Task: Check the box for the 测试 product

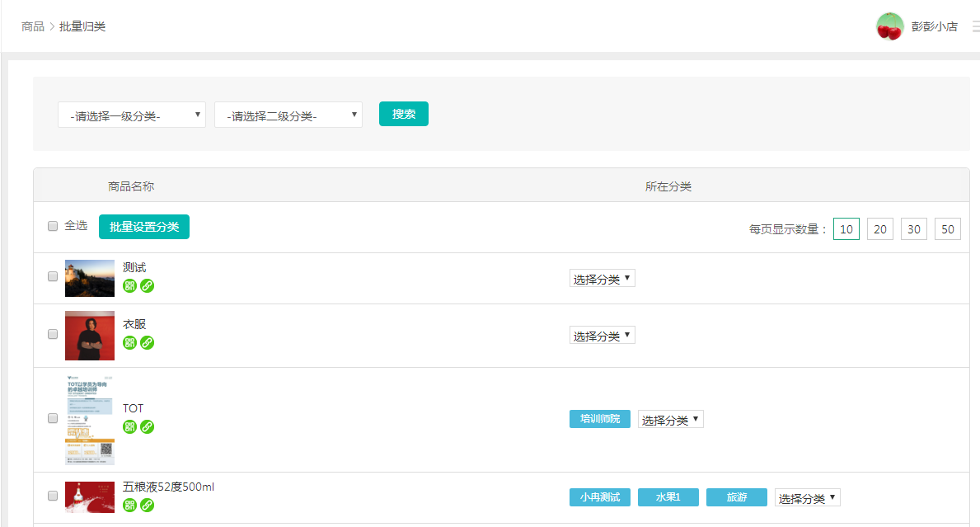Action: click(x=53, y=277)
